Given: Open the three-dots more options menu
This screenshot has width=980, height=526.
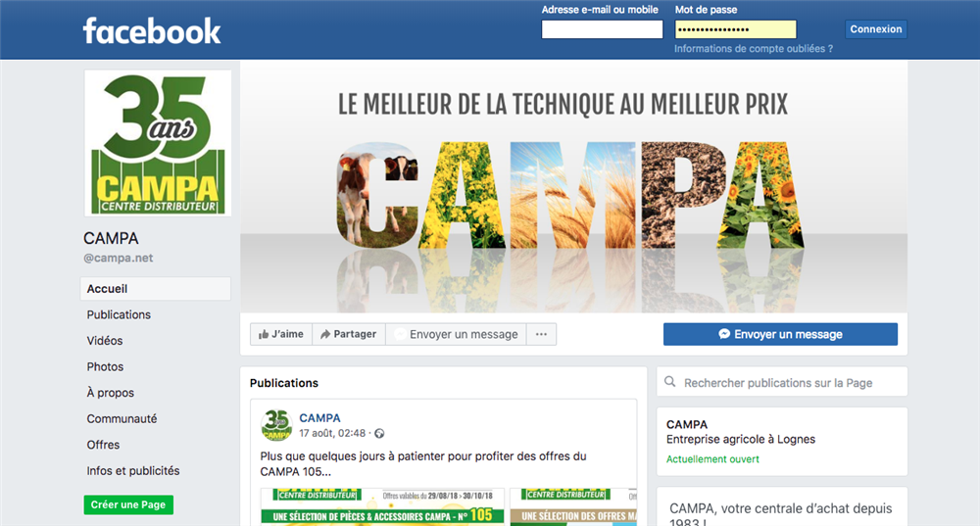Looking at the screenshot, I should click(541, 334).
